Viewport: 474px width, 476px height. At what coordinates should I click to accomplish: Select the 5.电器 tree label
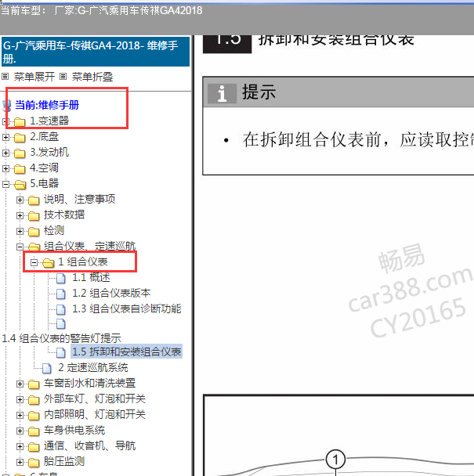[45, 183]
